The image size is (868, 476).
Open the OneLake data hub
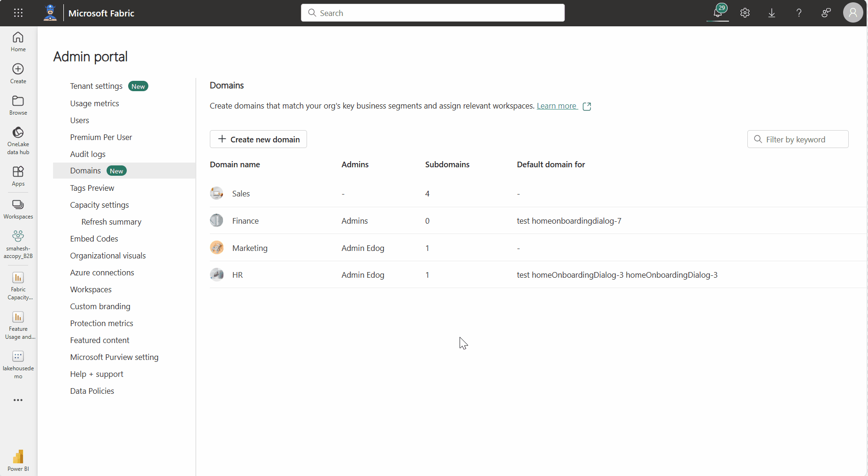coord(18,140)
